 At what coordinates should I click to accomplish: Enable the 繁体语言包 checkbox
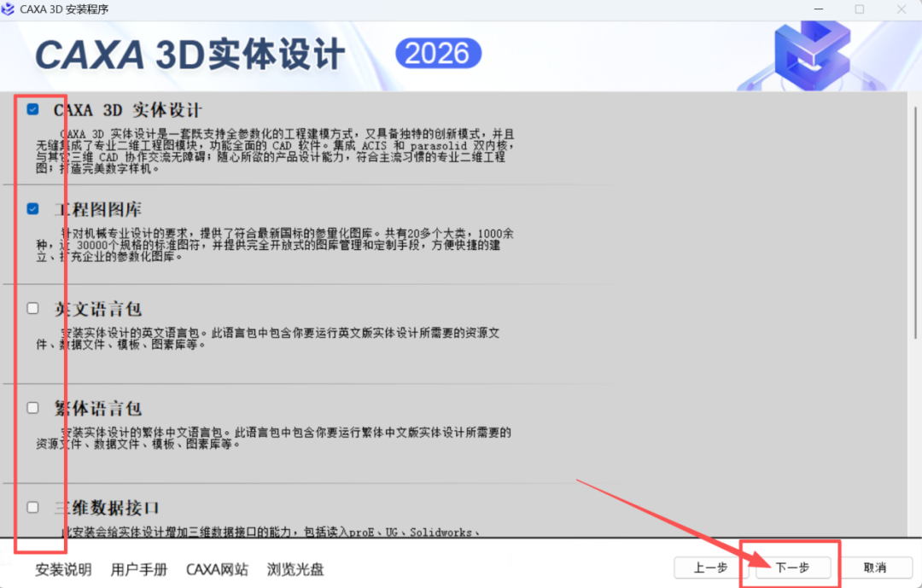(x=33, y=407)
